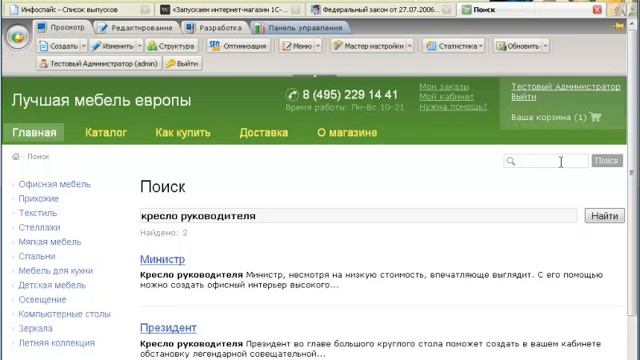
Task: Open the Каталог site menu item
Action: pos(106,133)
